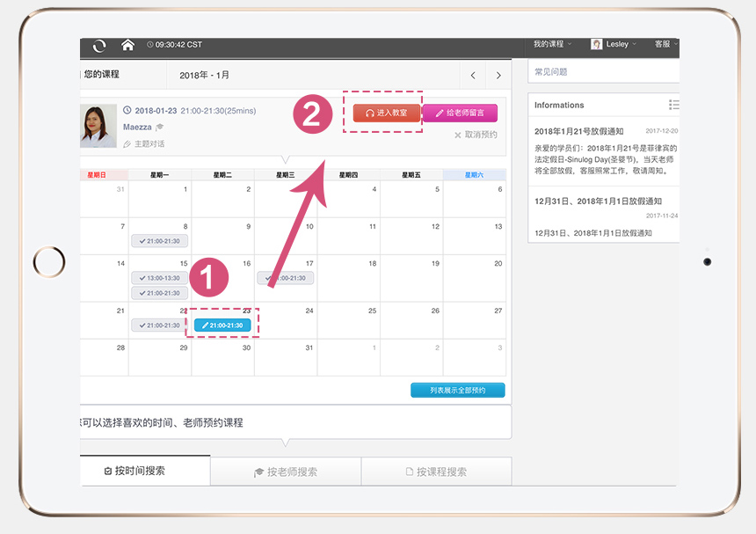Select the 21:00-21:30 booking on the 15th

(160, 293)
